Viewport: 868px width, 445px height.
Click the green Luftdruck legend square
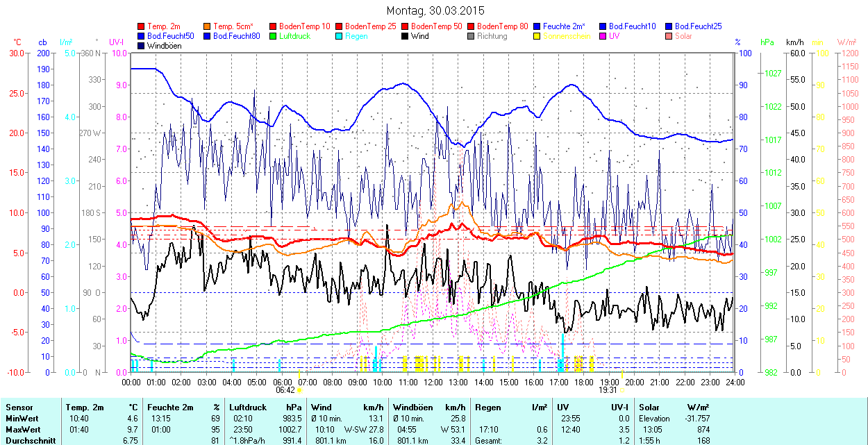[274, 36]
